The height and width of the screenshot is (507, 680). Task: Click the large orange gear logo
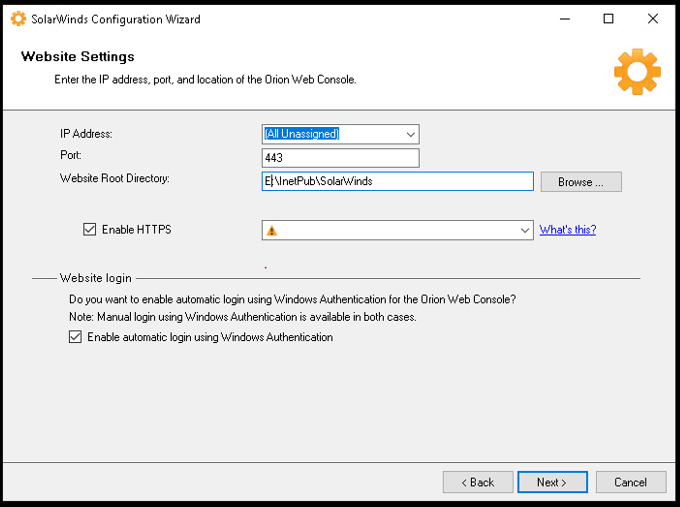point(637,72)
